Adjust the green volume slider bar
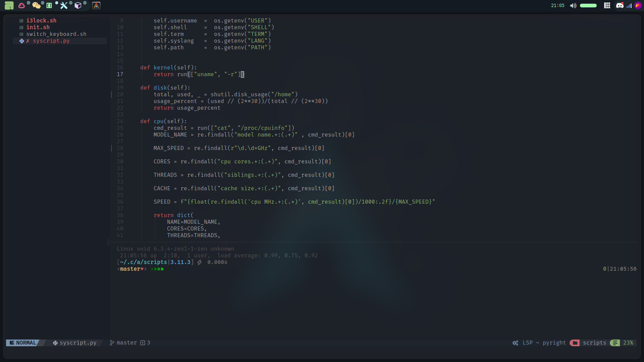Image resolution: width=644 pixels, height=362 pixels. click(588, 6)
